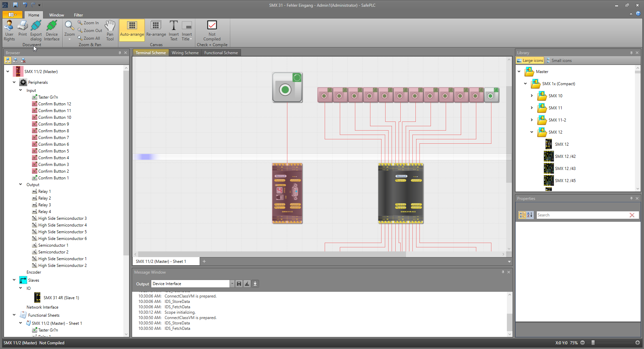
Task: Select the Insert Text tool
Action: (173, 30)
